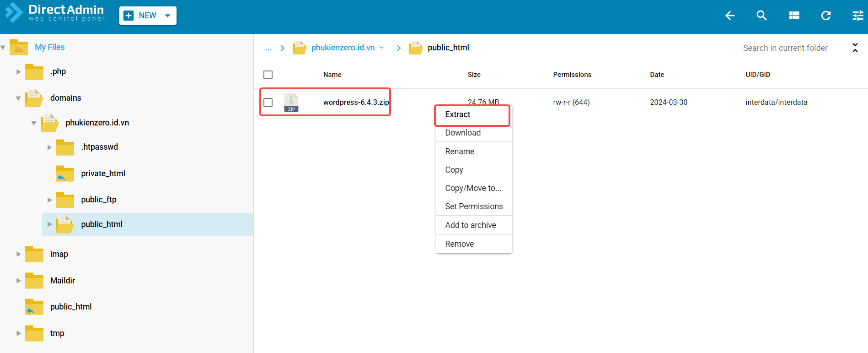Click the refresh icon in header
This screenshot has width=868, height=353.
(x=826, y=16)
